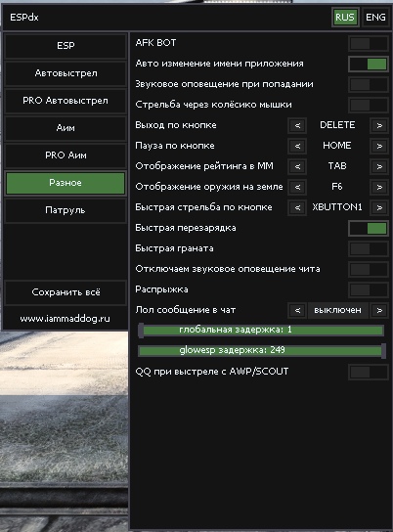Click the left arrow beside HOME key
Viewport: 393px width, 532px height.
pyautogui.click(x=297, y=146)
